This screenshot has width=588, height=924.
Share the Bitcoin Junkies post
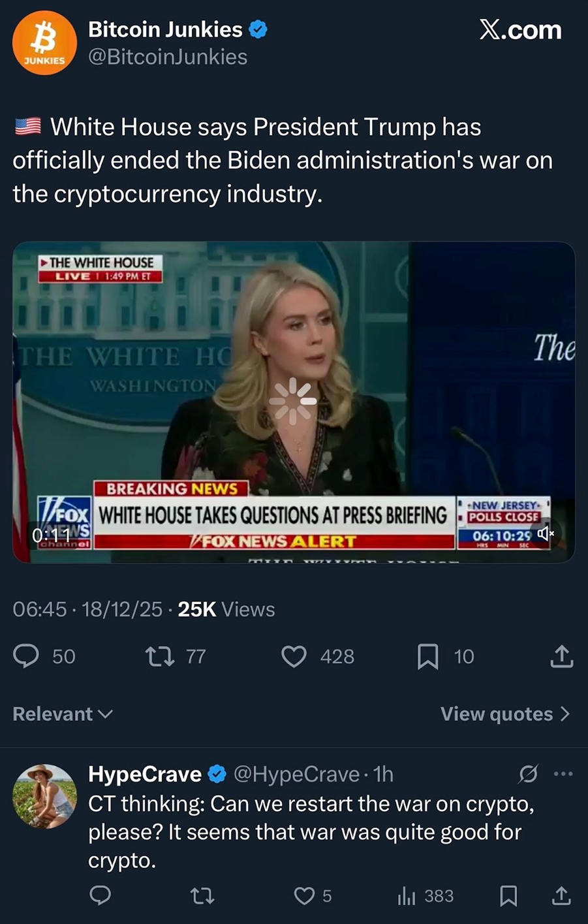pyautogui.click(x=561, y=656)
